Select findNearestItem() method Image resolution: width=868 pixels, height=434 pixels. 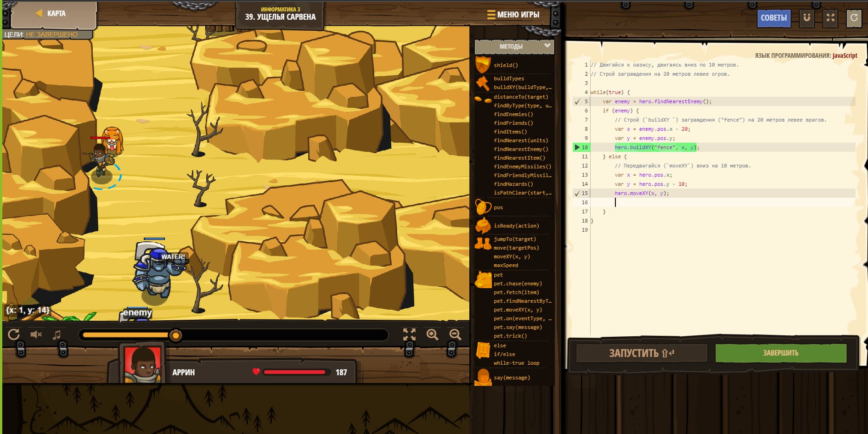tap(519, 158)
